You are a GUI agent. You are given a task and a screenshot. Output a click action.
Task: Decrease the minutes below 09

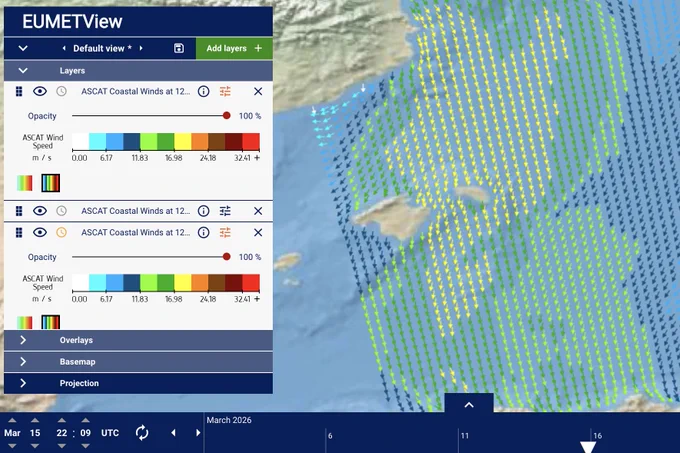coord(85,446)
